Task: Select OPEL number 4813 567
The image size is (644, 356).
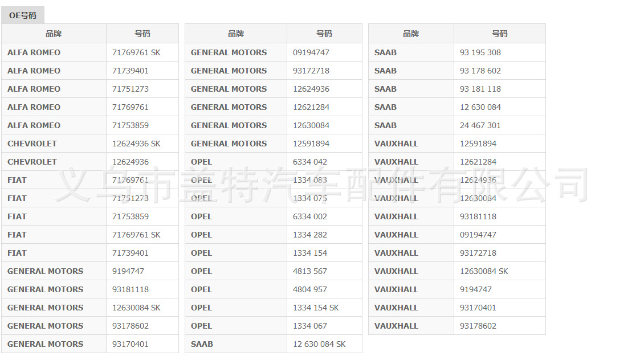Action: 309,271
